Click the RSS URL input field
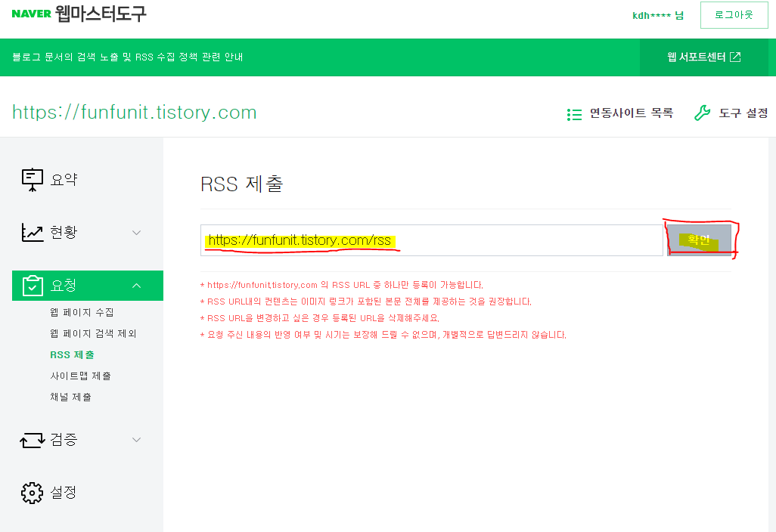Screen dimensions: 776x532 point(432,240)
